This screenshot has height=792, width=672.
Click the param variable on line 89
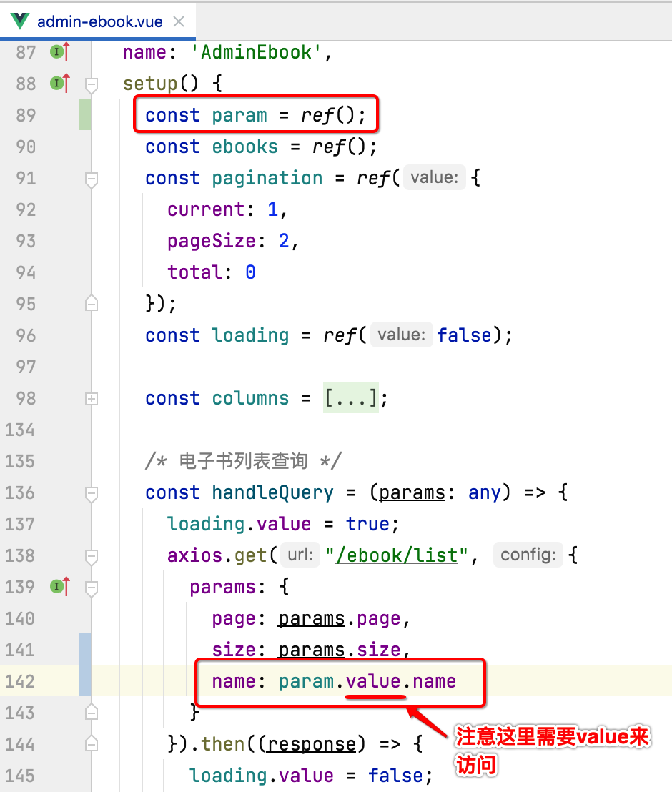click(x=239, y=116)
